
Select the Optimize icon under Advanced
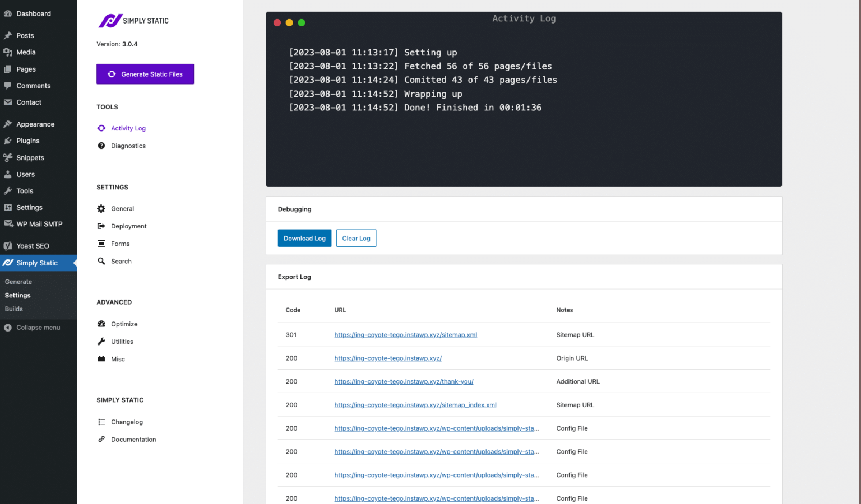(101, 324)
